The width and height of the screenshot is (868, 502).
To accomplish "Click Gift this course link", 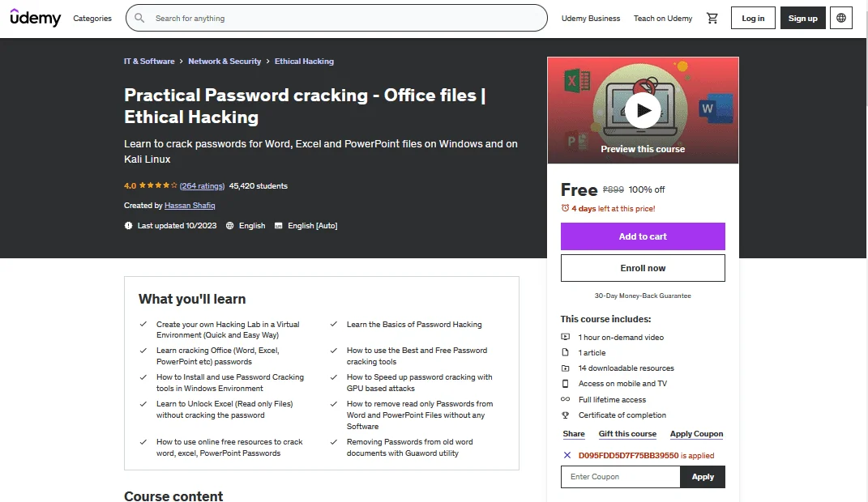I will tap(627, 434).
